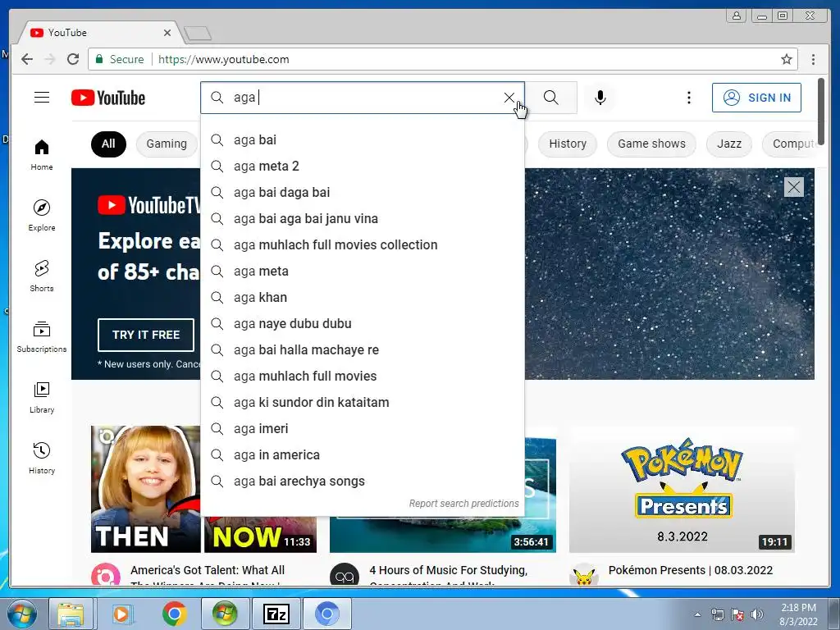Go back with the browser back arrow
The width and height of the screenshot is (840, 630).
tap(27, 59)
